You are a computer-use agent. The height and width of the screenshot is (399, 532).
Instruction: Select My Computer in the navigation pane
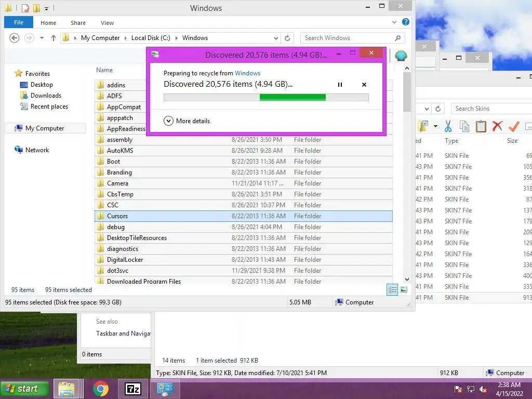point(45,128)
